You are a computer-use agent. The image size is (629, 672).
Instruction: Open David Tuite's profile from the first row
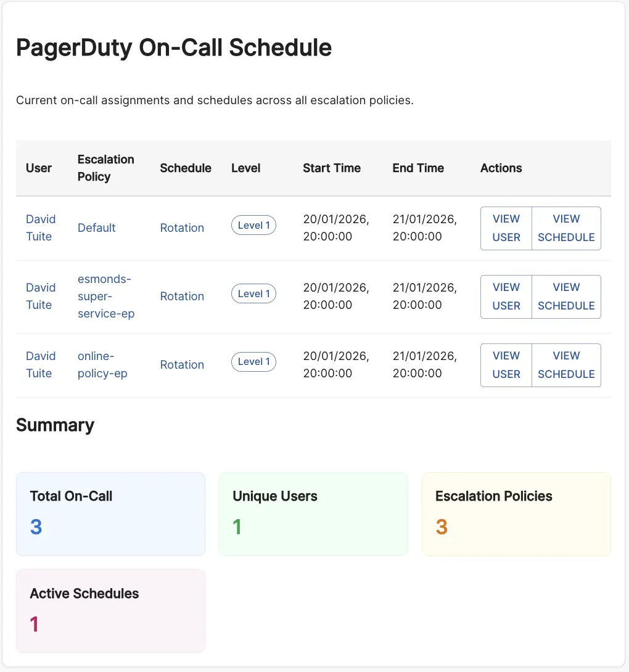click(x=40, y=227)
